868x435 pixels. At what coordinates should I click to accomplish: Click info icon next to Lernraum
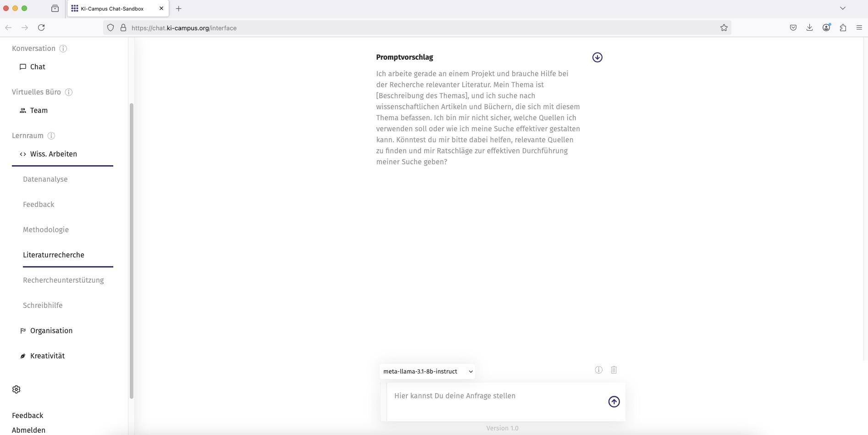51,136
